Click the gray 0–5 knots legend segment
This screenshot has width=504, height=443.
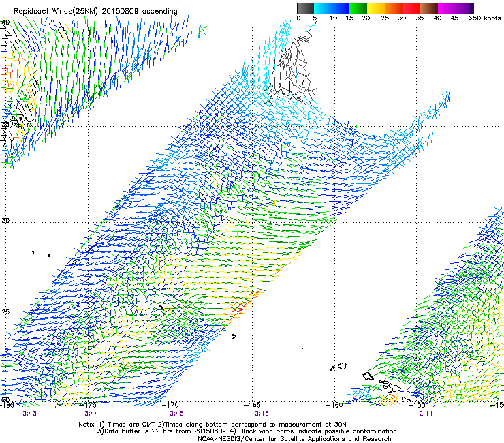(305, 8)
